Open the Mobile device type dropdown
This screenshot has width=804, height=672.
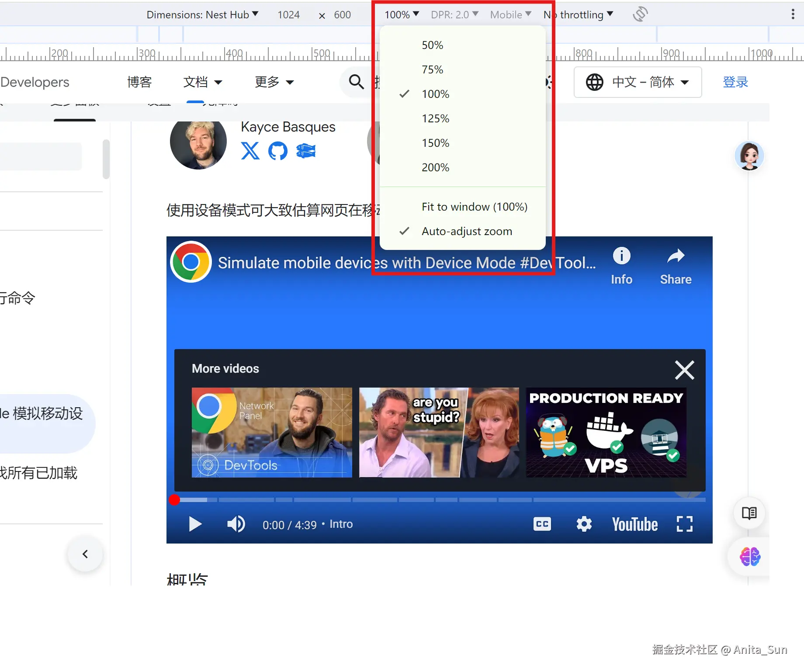(510, 14)
